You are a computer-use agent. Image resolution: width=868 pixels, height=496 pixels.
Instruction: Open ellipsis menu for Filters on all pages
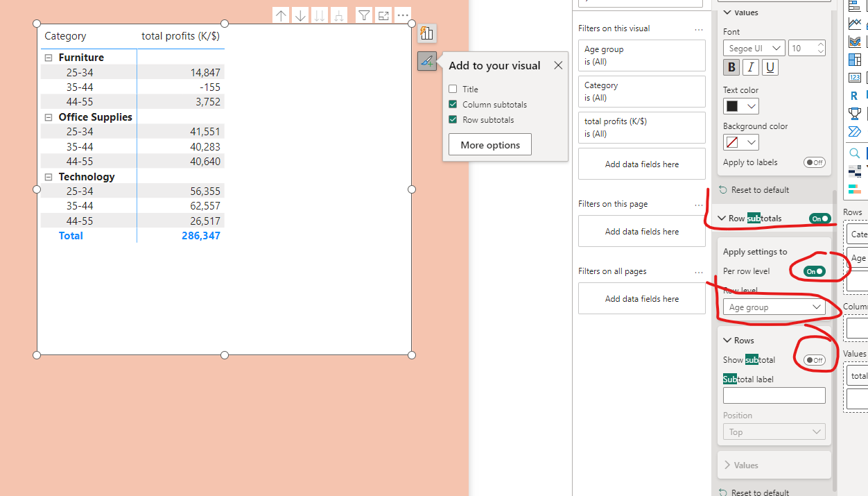pos(698,272)
